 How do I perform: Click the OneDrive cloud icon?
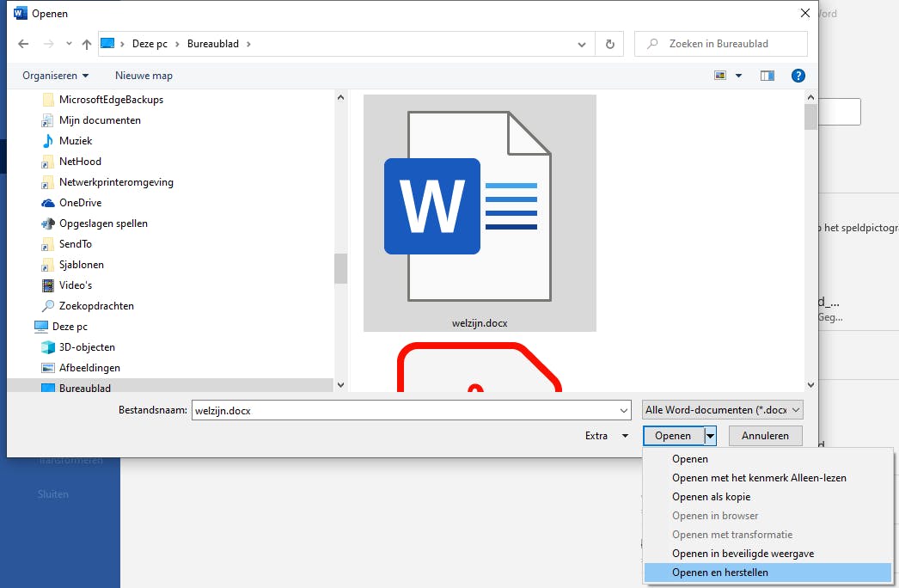click(48, 203)
